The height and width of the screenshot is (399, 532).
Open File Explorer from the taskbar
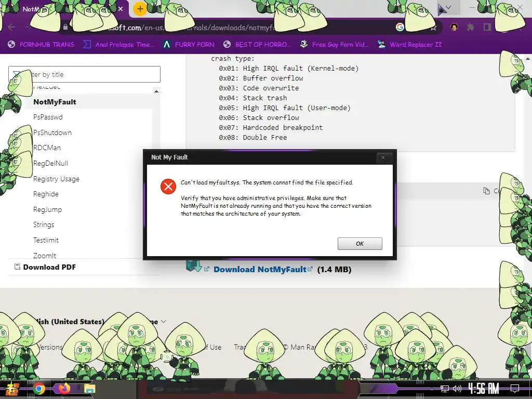tap(89, 389)
